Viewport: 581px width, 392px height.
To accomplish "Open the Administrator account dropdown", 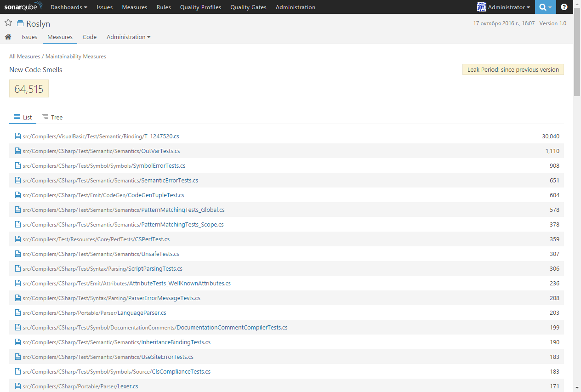I will [x=504, y=7].
